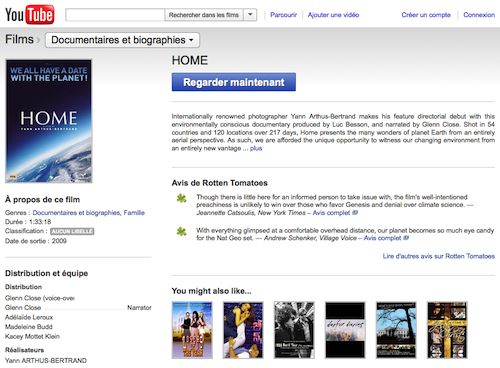Expand the description with the plus link
The image size is (500, 368).
tap(256, 148)
